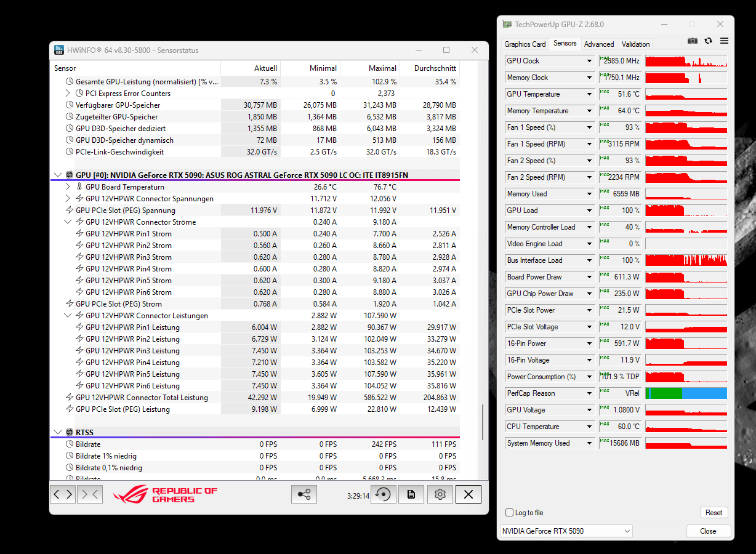Reset the HWiNFO clock timer
The image size is (756, 554).
[384, 494]
